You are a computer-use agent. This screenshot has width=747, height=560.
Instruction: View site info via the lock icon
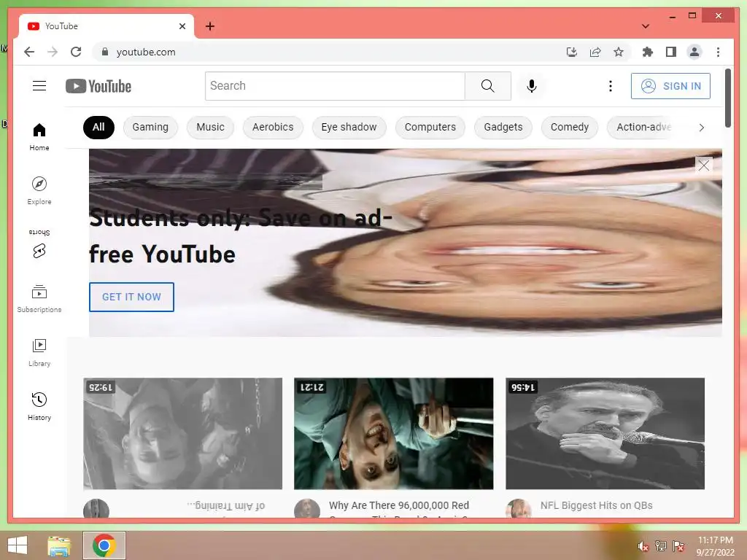[x=105, y=52]
